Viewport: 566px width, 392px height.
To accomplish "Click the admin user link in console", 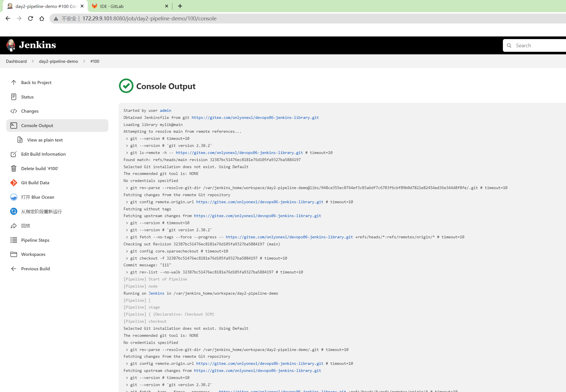I will [166, 110].
